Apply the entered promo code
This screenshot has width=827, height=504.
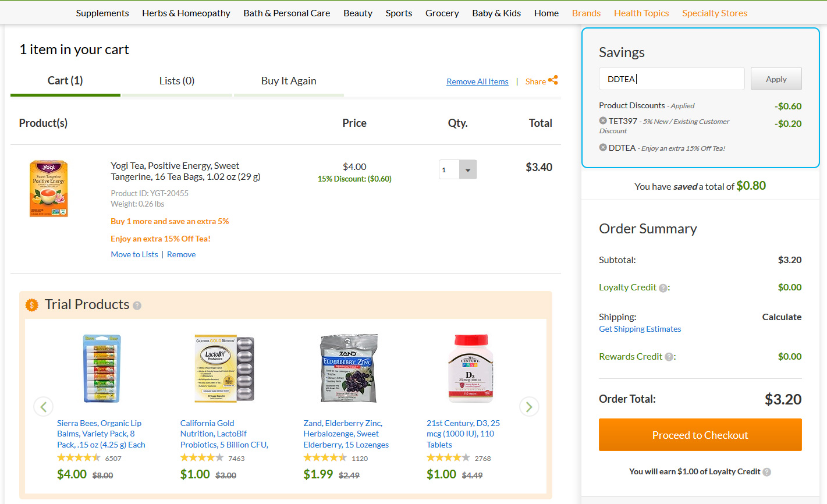pos(776,79)
